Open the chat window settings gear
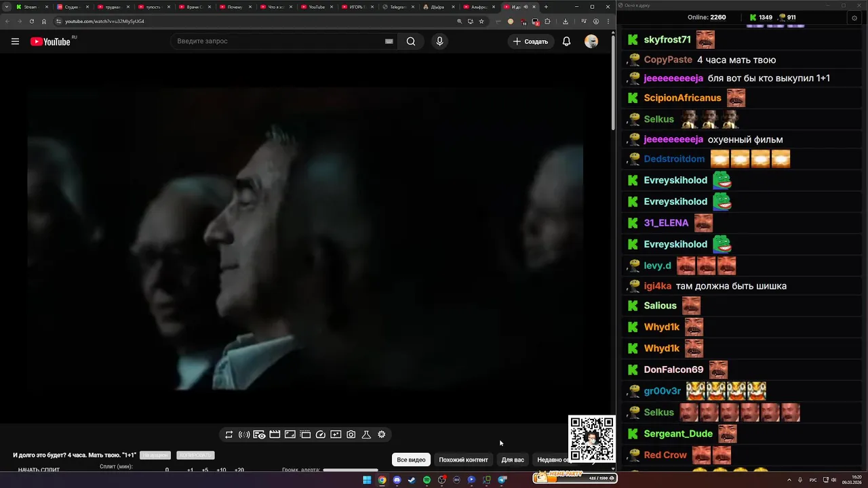The image size is (868, 488). 854,18
